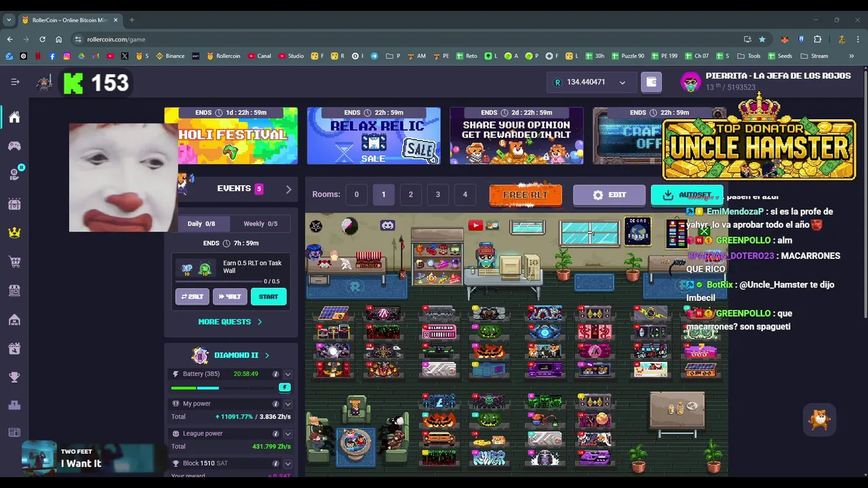868x488 pixels.
Task: Click the 2 RLT reroll quest button
Action: (x=192, y=297)
